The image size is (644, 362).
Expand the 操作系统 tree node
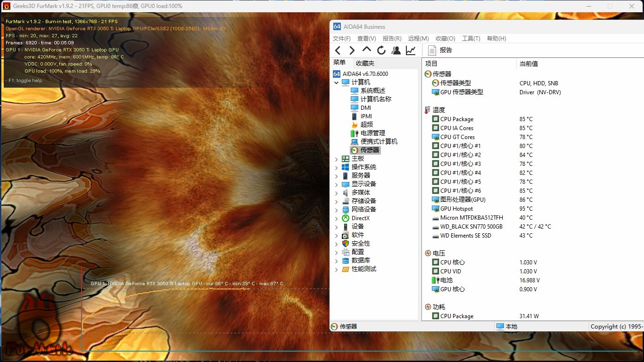point(336,167)
